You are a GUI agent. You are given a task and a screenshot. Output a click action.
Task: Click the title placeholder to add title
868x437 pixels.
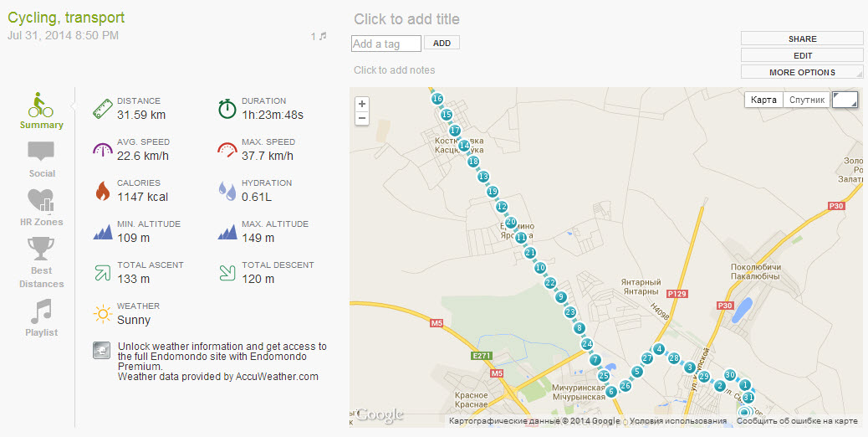pos(406,19)
